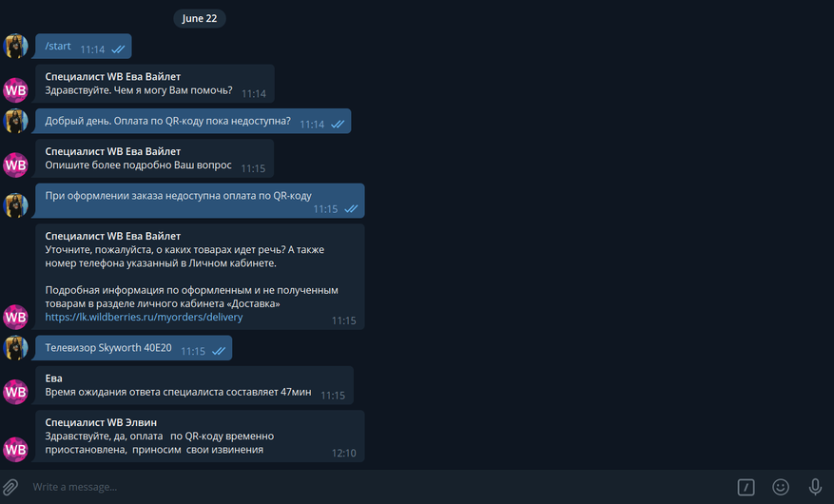Click sender name 'Ева' in waiting message

53,378
